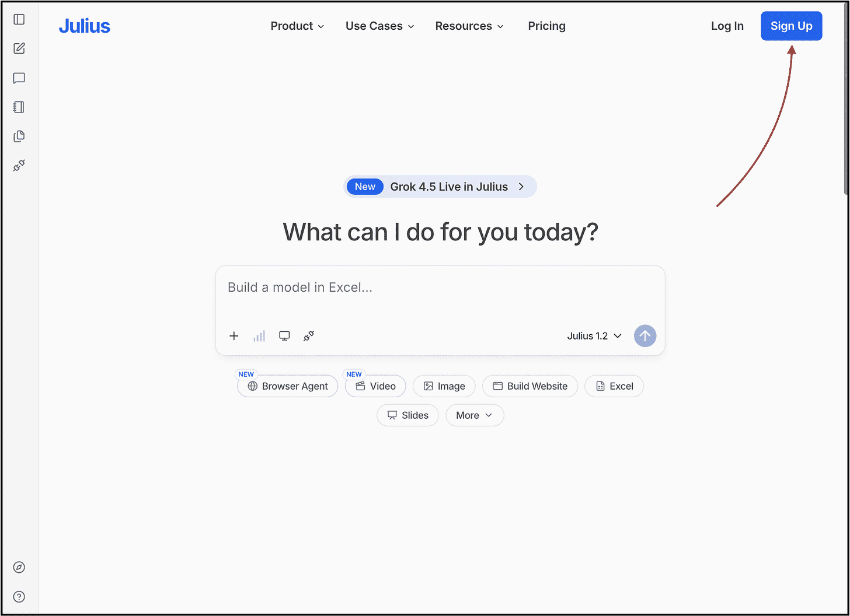This screenshot has height=616, width=850.
Task: Start a new chat with the compose icon
Action: [19, 48]
